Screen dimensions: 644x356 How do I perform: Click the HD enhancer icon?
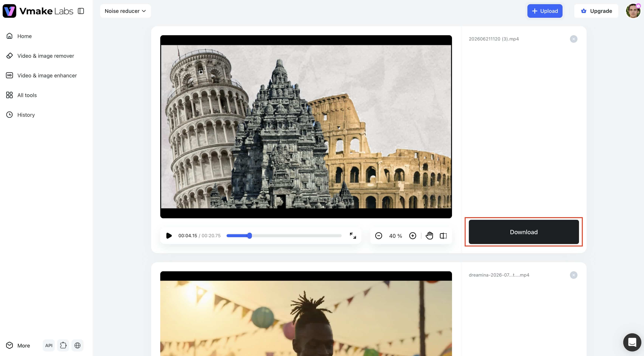[x=9, y=75]
